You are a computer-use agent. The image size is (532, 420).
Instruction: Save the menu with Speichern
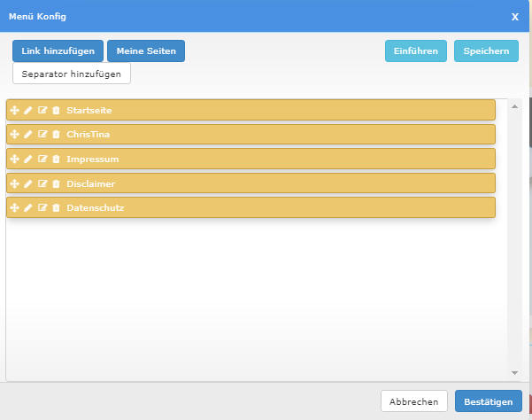pyautogui.click(x=486, y=51)
